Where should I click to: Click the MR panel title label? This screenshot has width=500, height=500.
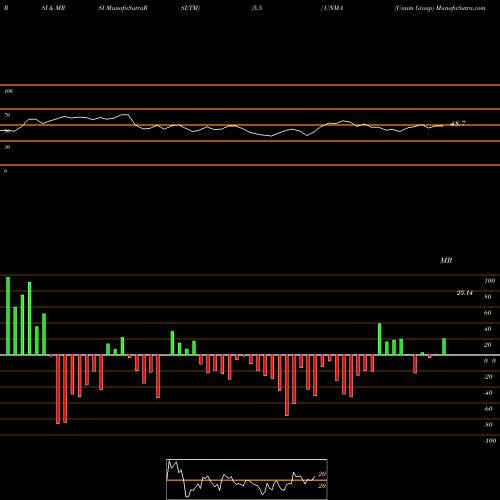[x=446, y=260]
